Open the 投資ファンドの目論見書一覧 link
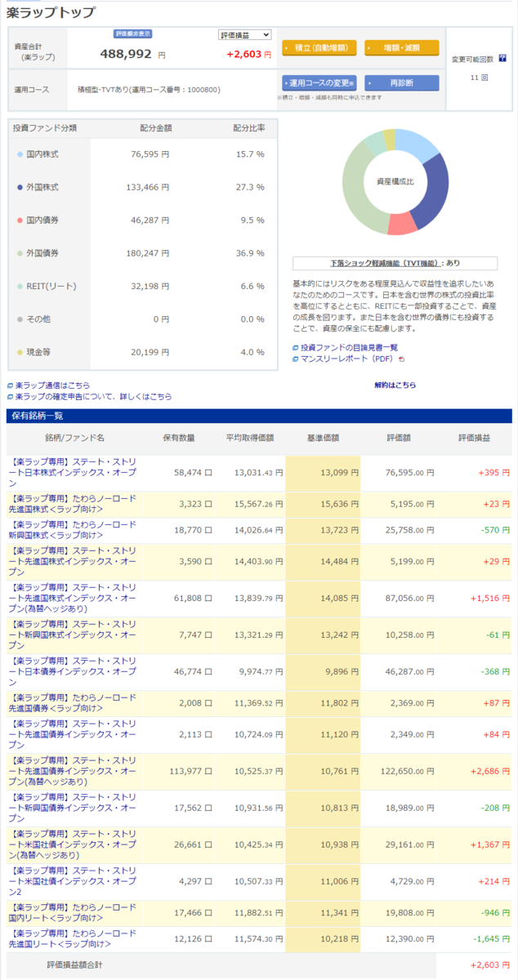Viewport: 518px width, 980px height. pos(349,348)
